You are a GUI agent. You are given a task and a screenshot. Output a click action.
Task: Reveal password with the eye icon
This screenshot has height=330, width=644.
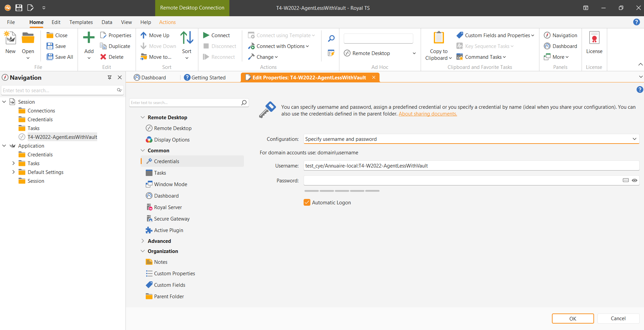tap(635, 180)
